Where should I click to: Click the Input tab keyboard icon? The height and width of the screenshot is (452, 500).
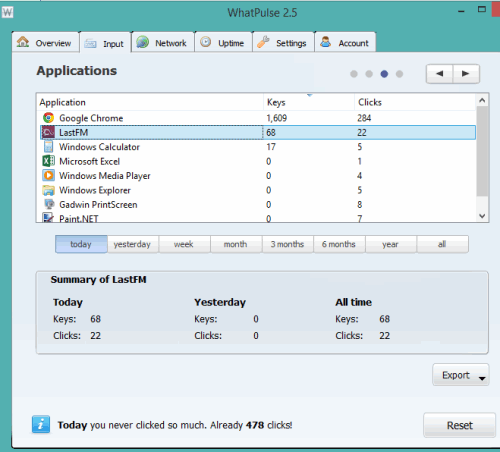90,43
